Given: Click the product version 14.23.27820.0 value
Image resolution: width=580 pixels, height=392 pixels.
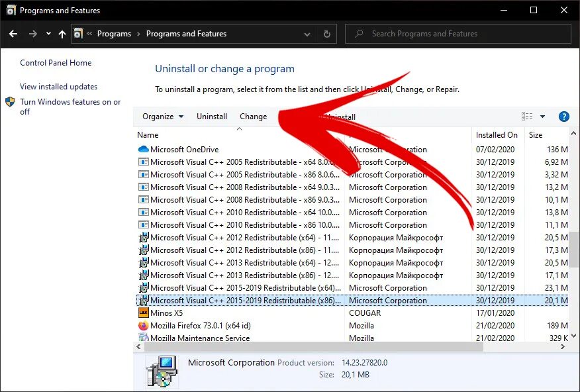Looking at the screenshot, I should pyautogui.click(x=364, y=363).
